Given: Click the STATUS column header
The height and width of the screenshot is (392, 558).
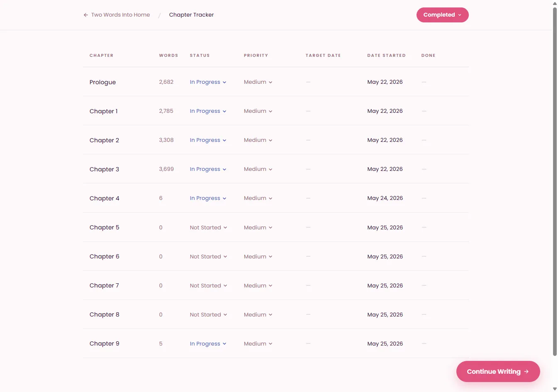Looking at the screenshot, I should [200, 56].
